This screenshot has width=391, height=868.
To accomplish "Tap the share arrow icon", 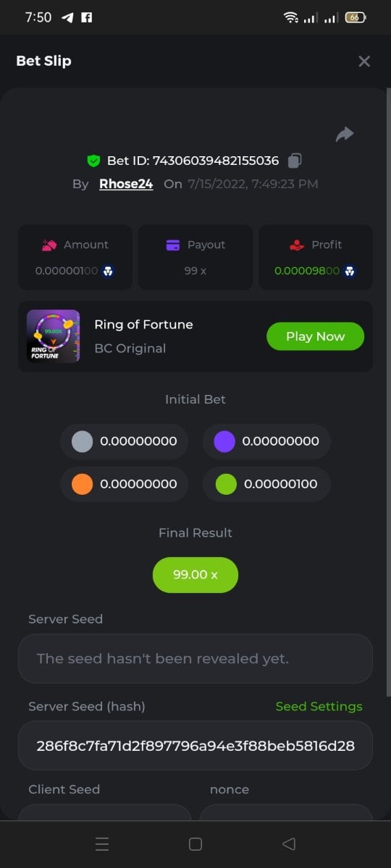I will pos(345,134).
